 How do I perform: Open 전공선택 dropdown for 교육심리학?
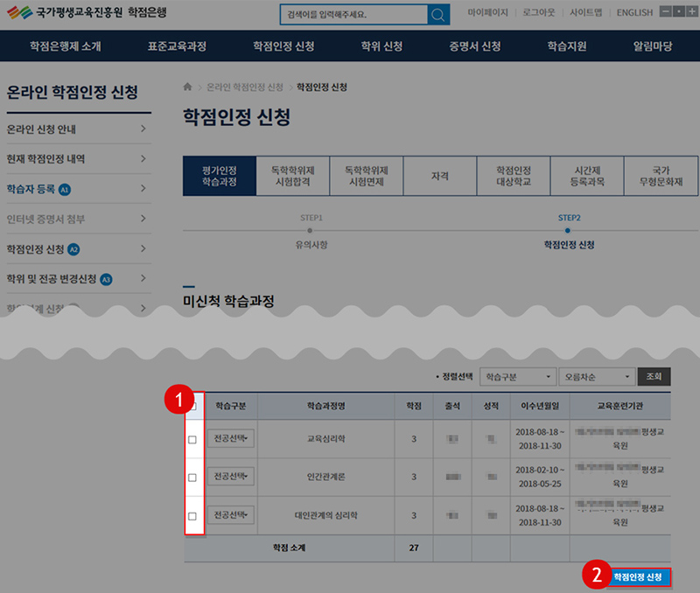tap(230, 439)
